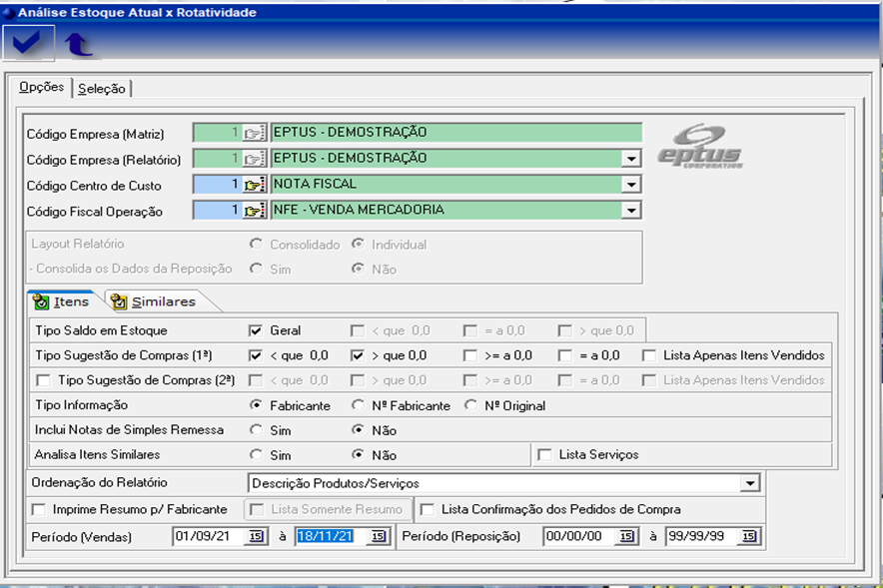Check Lista Confirmação dos Pedidos de Compra
This screenshot has height=588, width=883.
click(427, 510)
